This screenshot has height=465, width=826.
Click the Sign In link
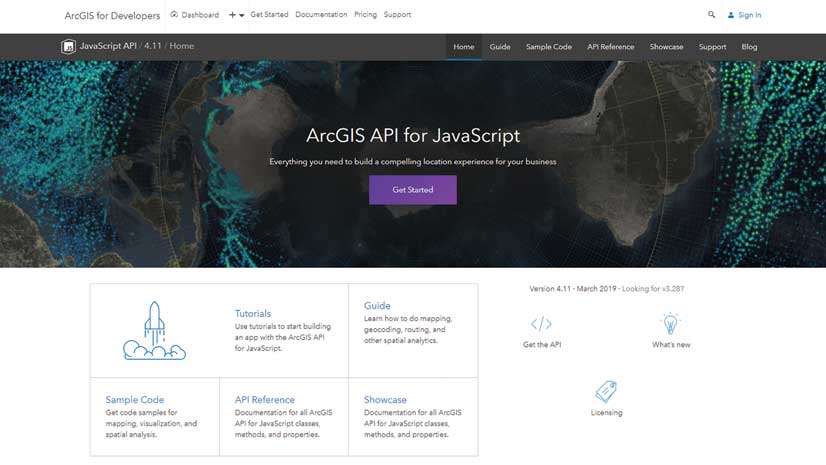pyautogui.click(x=750, y=15)
